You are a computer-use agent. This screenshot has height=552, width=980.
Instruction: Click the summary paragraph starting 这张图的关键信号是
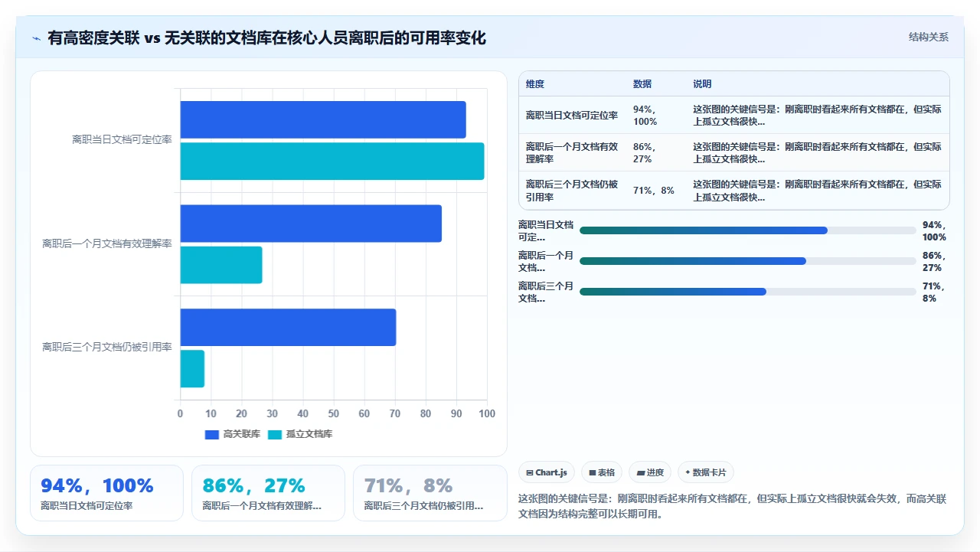(x=733, y=506)
